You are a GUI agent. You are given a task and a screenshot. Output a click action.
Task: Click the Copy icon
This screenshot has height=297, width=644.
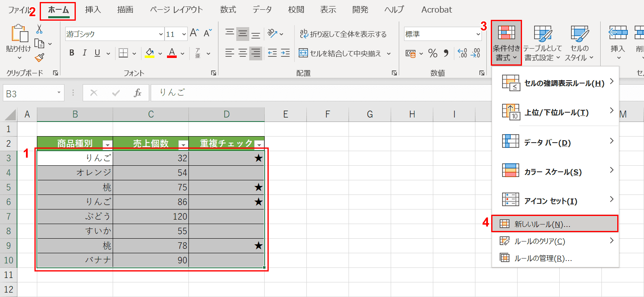click(39, 43)
